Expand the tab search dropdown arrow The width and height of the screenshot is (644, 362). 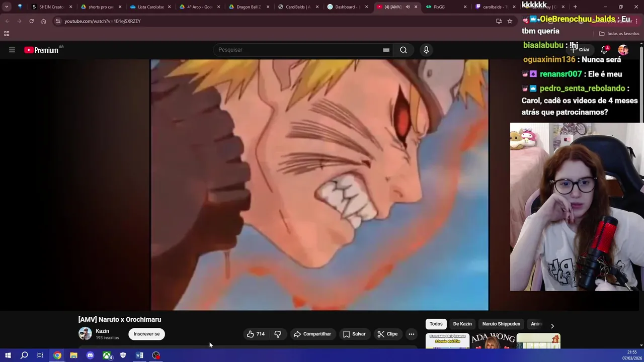(x=7, y=7)
